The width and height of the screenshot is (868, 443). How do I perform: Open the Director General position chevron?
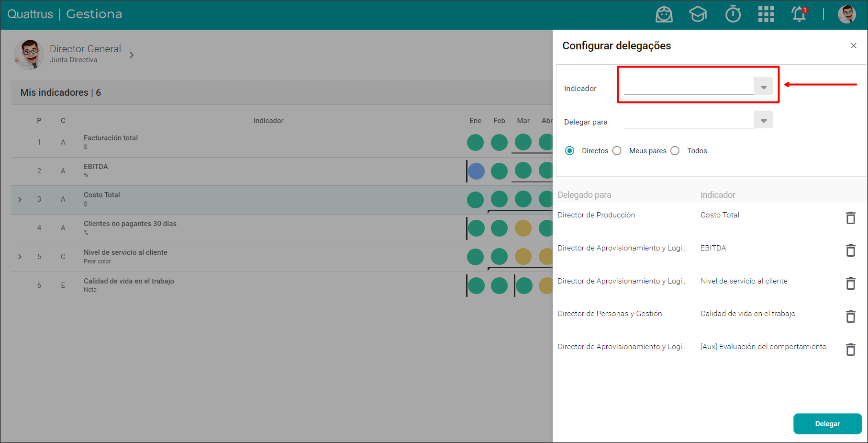(x=132, y=55)
